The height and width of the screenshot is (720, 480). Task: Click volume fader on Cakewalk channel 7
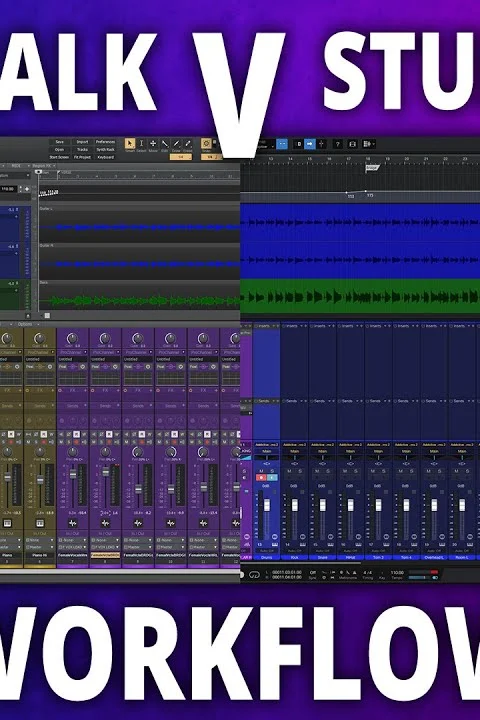(73, 474)
